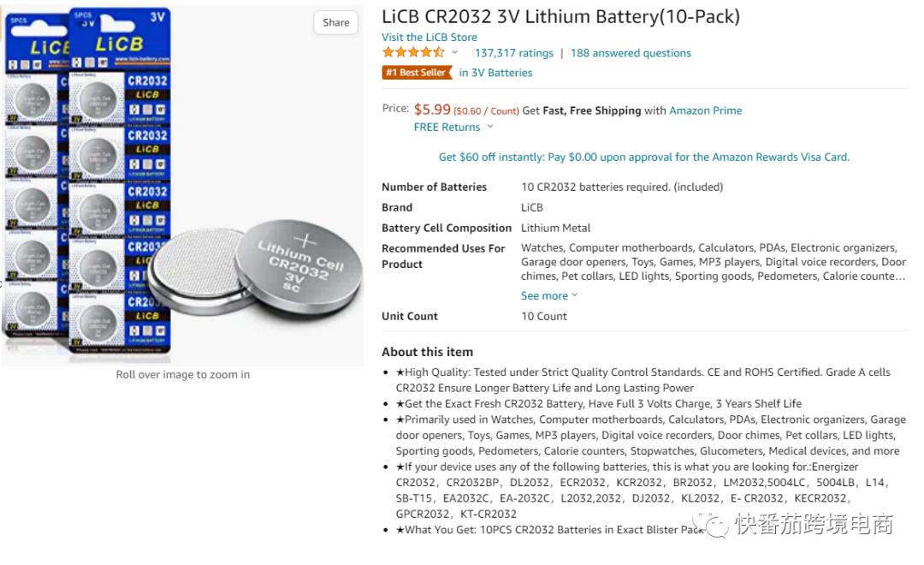
Task: Click the $5.99 price text
Action: click(432, 110)
